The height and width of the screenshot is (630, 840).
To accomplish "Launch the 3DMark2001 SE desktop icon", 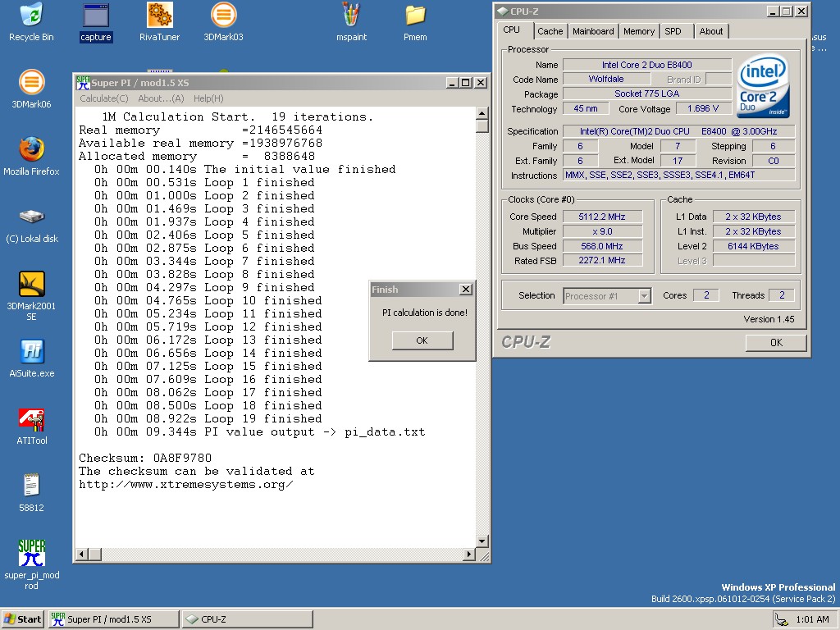I will coord(32,295).
